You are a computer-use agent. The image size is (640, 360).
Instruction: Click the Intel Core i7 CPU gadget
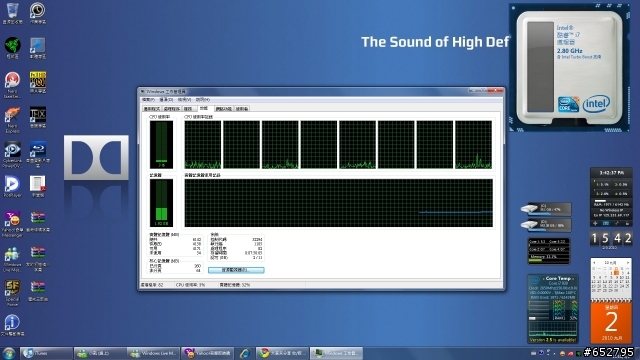(x=569, y=68)
